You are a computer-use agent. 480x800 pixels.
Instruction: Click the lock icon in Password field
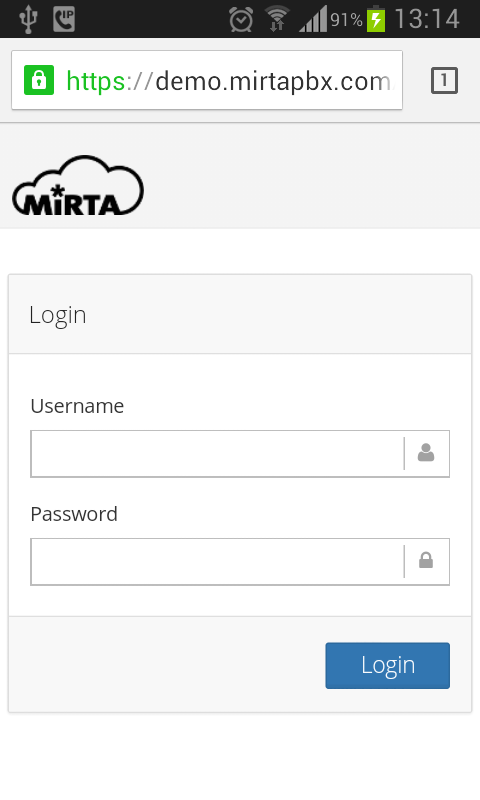[x=426, y=560]
